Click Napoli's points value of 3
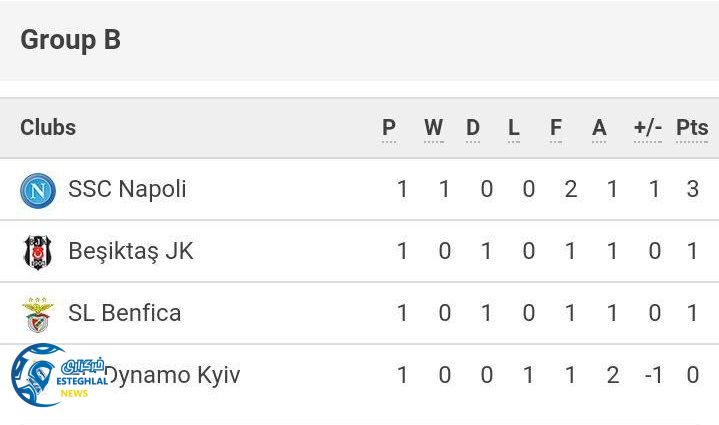 coord(692,189)
